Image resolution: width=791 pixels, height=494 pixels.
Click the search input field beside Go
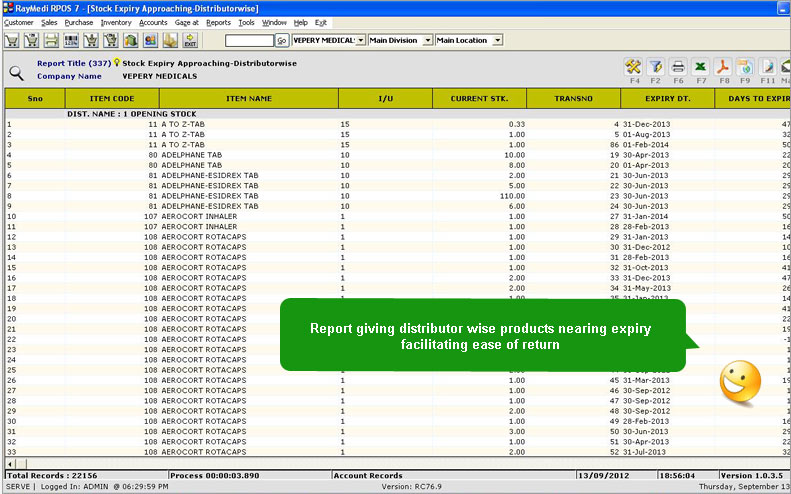[x=249, y=41]
